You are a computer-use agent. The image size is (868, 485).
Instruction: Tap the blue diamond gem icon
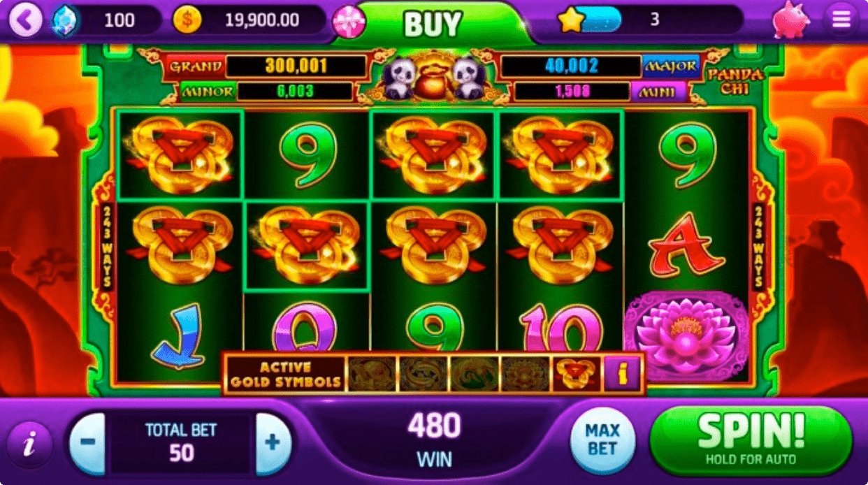(x=65, y=21)
